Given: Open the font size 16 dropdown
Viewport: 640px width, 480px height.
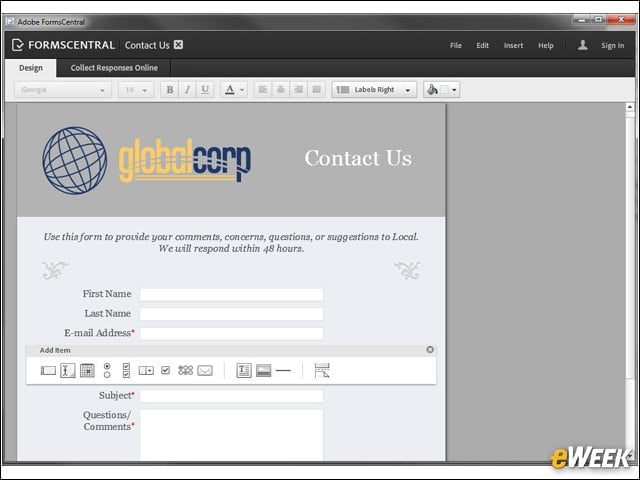Looking at the screenshot, I should pyautogui.click(x=136, y=90).
